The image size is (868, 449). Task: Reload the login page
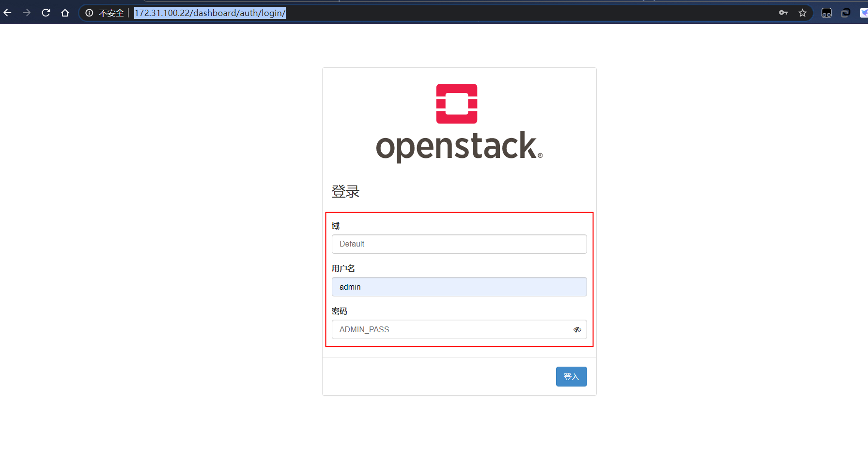(46, 13)
